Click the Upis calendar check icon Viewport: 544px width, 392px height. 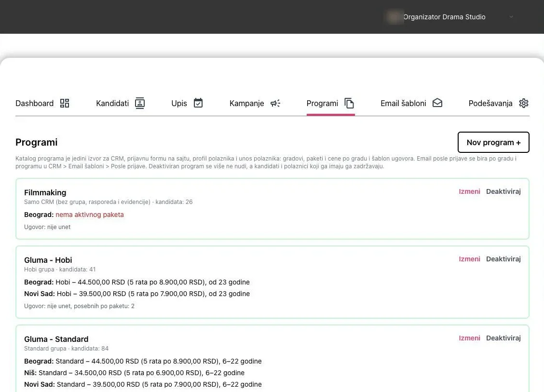198,103
